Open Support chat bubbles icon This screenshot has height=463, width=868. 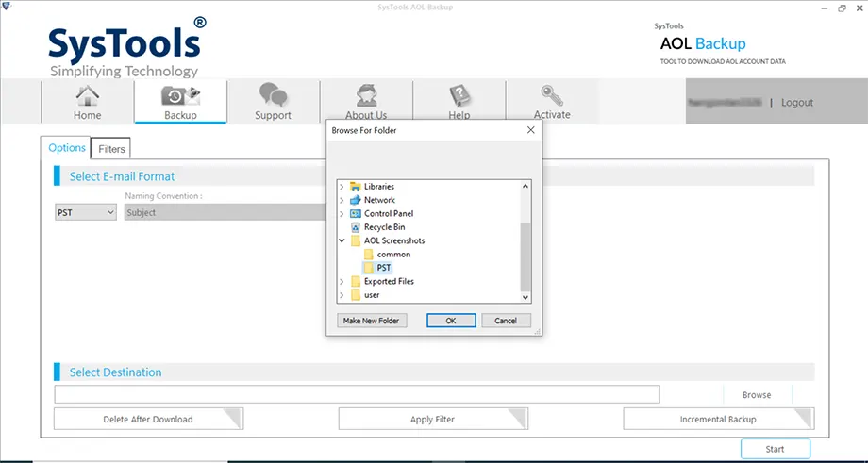(273, 95)
